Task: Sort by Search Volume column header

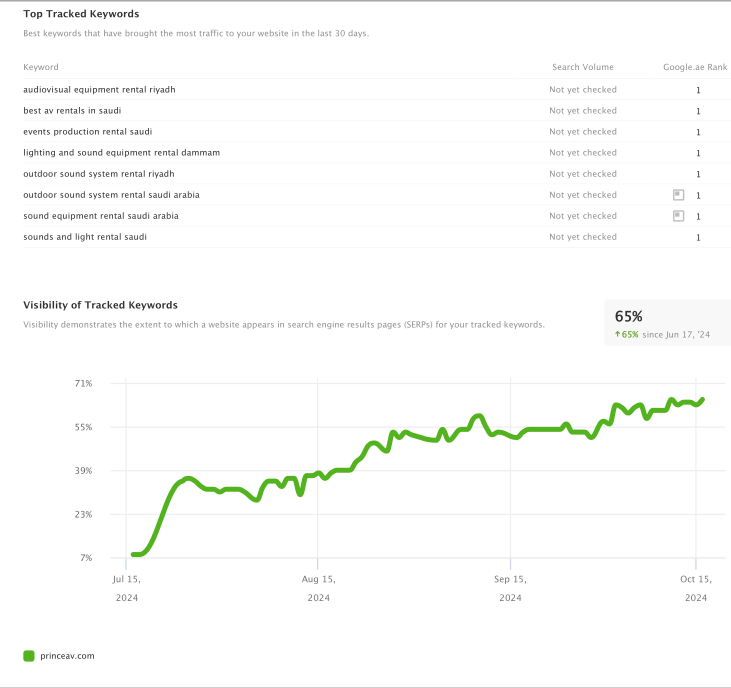Action: [x=582, y=67]
